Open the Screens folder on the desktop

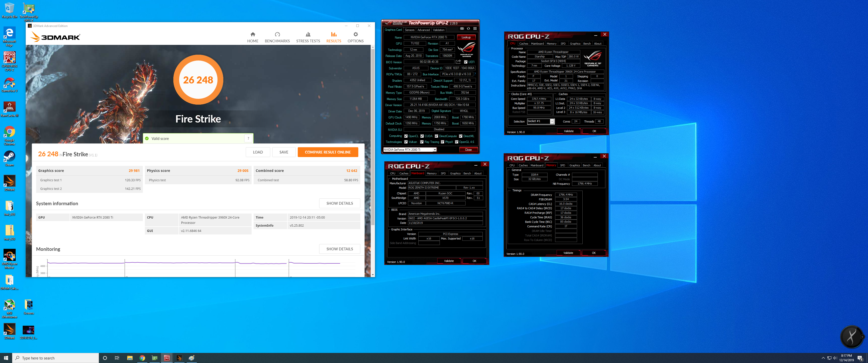(29, 307)
